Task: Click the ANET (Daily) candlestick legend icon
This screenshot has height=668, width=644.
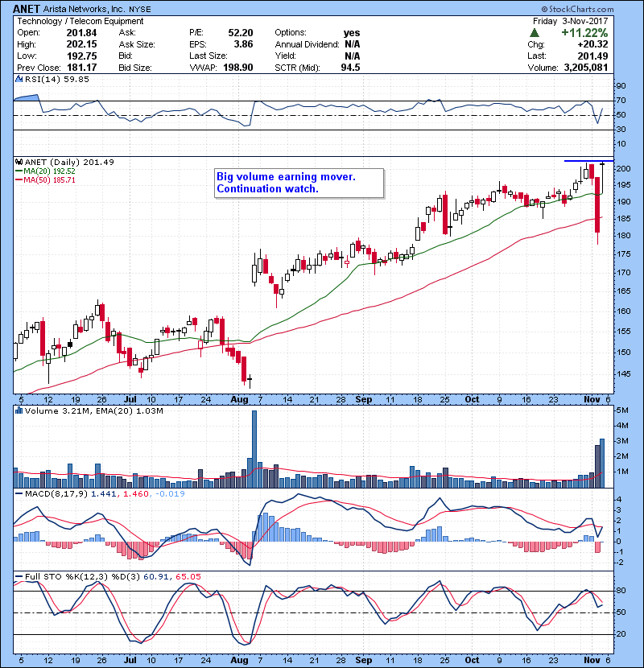Action: pyautogui.click(x=19, y=162)
